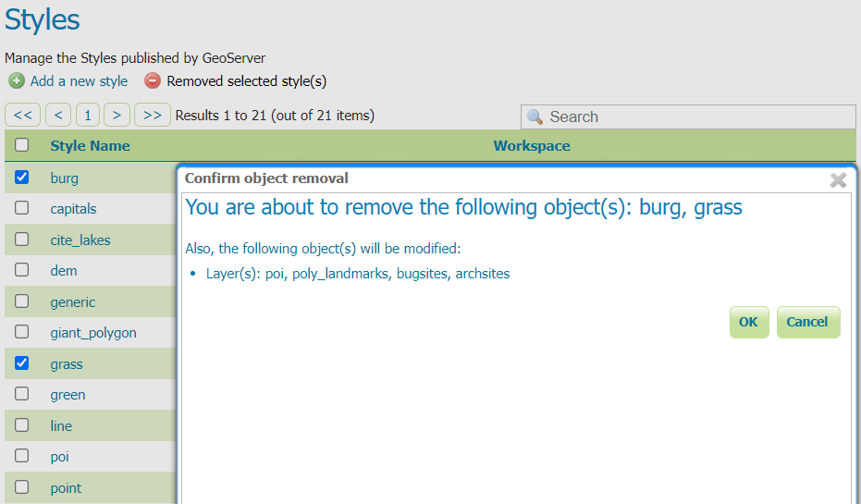The width and height of the screenshot is (861, 504).
Task: Uncheck the burg style checkbox
Action: point(22,177)
